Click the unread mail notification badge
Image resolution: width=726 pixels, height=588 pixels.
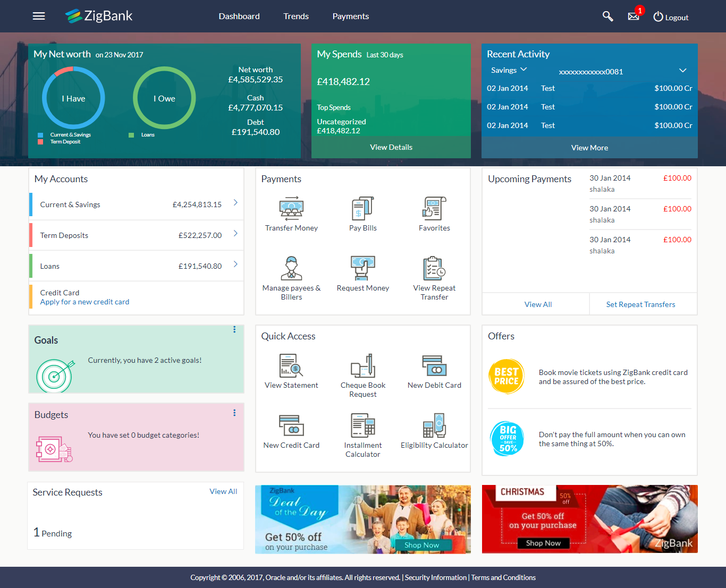pos(640,10)
